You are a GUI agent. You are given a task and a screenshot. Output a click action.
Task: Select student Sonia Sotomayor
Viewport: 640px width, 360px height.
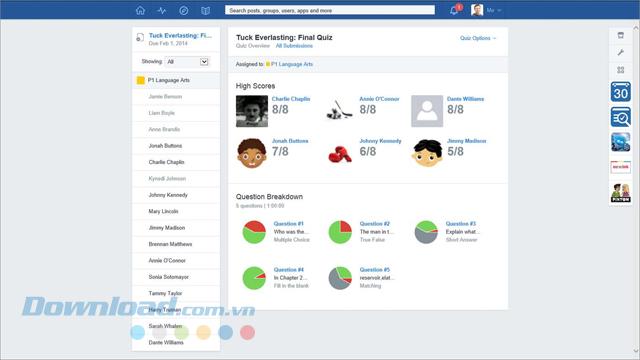pos(169,277)
